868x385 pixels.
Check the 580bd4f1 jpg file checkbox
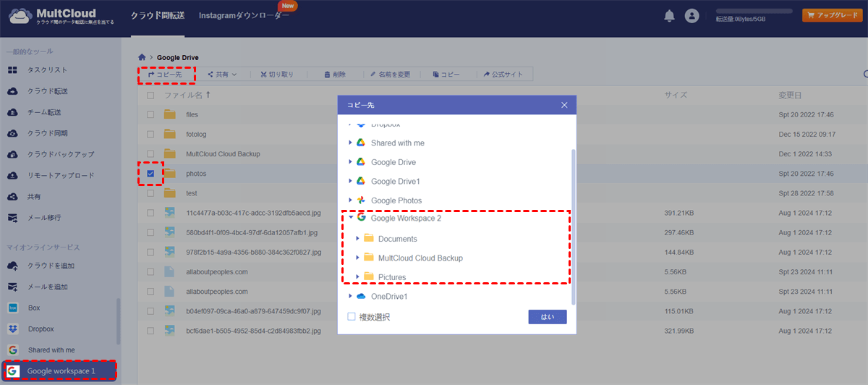pos(150,232)
